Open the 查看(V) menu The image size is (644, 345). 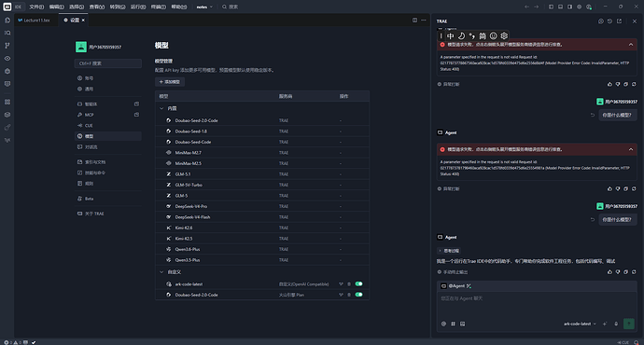coord(97,7)
